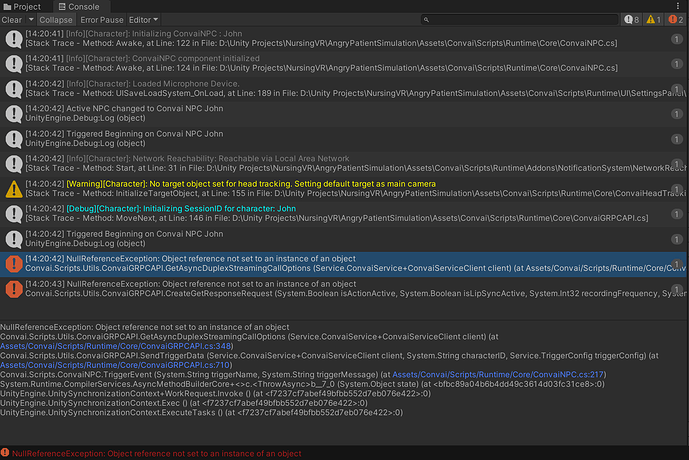Click the status bar red error icon
The height and width of the screenshot is (460, 689).
pyautogui.click(x=5, y=453)
